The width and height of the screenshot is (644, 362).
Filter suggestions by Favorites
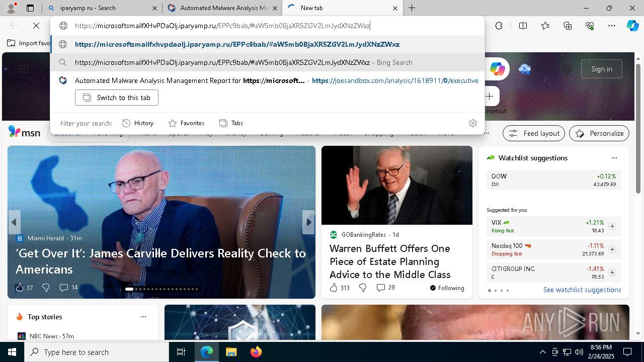[x=186, y=123]
